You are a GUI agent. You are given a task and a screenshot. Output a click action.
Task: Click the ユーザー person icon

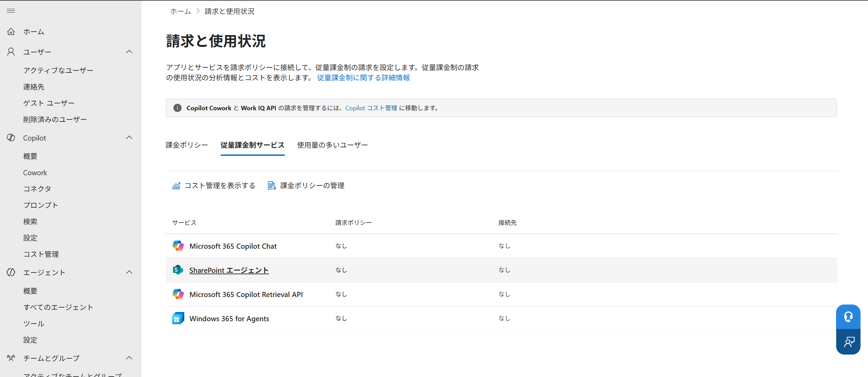(11, 52)
